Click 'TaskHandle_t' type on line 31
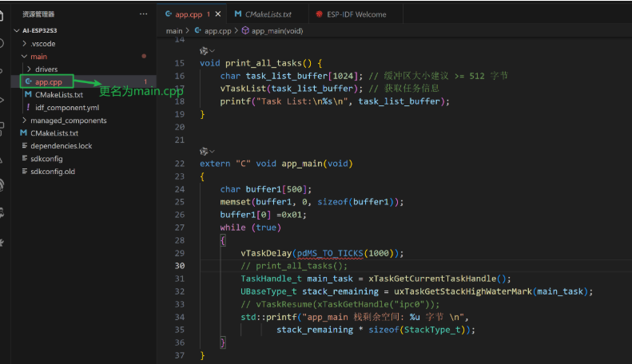 pos(271,279)
